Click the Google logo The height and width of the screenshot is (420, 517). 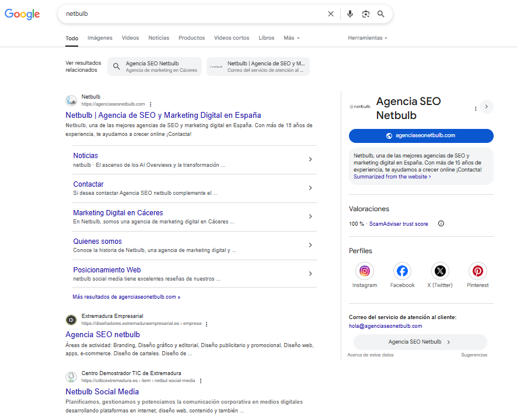pyautogui.click(x=22, y=14)
